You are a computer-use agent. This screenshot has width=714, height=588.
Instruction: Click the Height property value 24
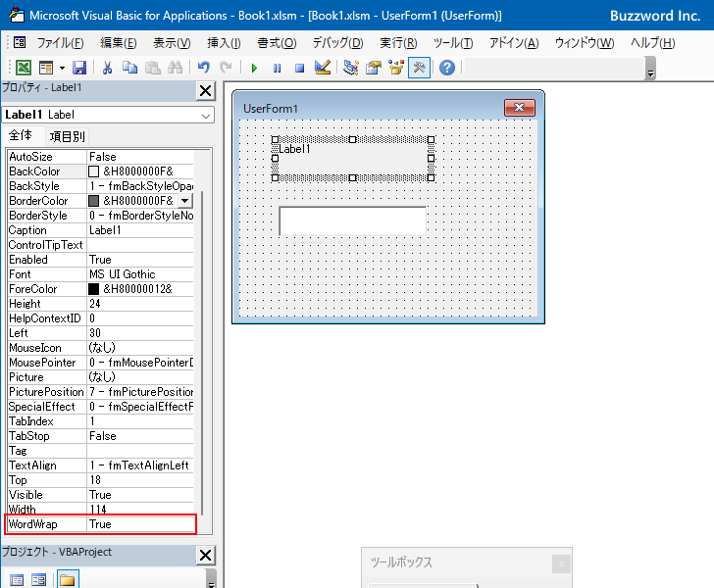coord(140,304)
